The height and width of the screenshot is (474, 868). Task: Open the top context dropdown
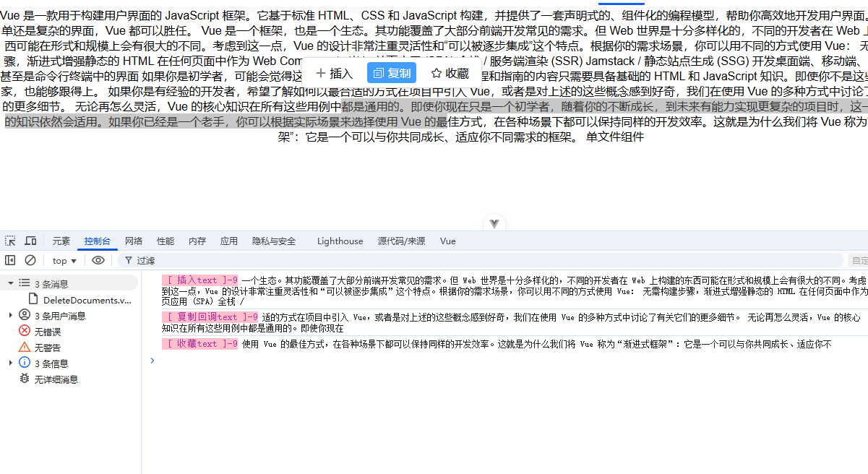pyautogui.click(x=64, y=260)
